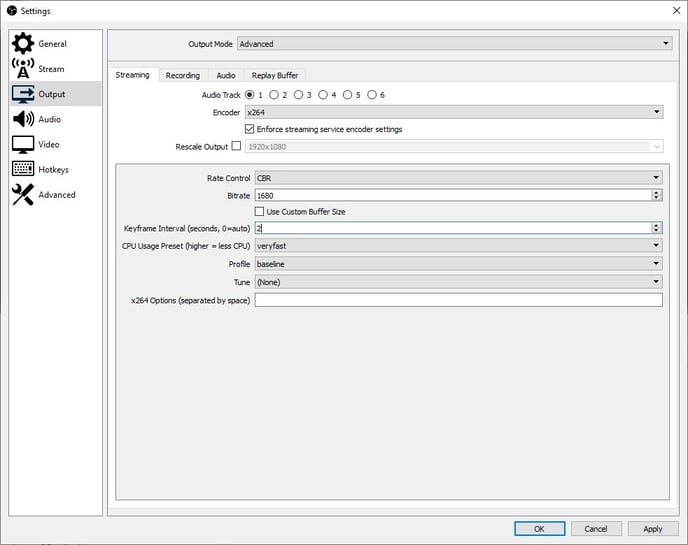The height and width of the screenshot is (545, 688).
Task: Switch to the Recording tab
Action: (x=183, y=75)
